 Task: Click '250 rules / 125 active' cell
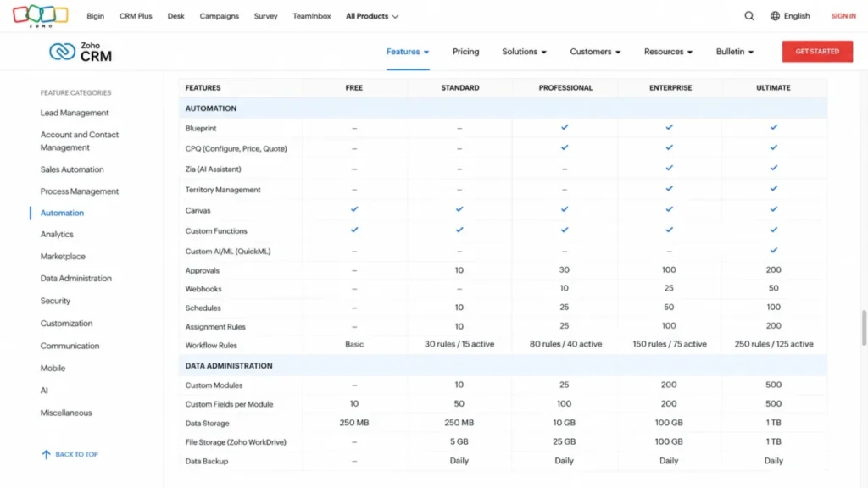tap(773, 344)
